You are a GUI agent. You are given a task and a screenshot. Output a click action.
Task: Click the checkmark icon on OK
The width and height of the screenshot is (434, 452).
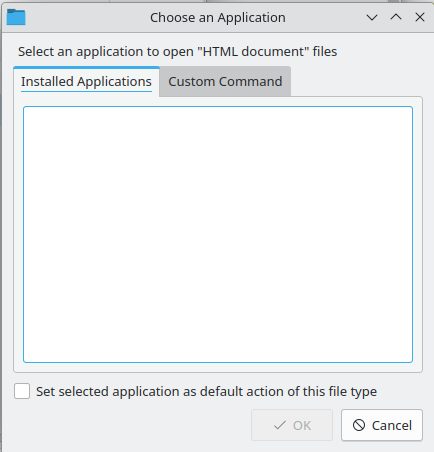tap(279, 425)
